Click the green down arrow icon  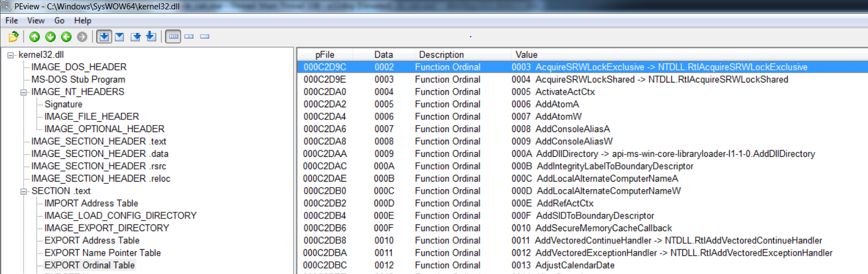51,37
